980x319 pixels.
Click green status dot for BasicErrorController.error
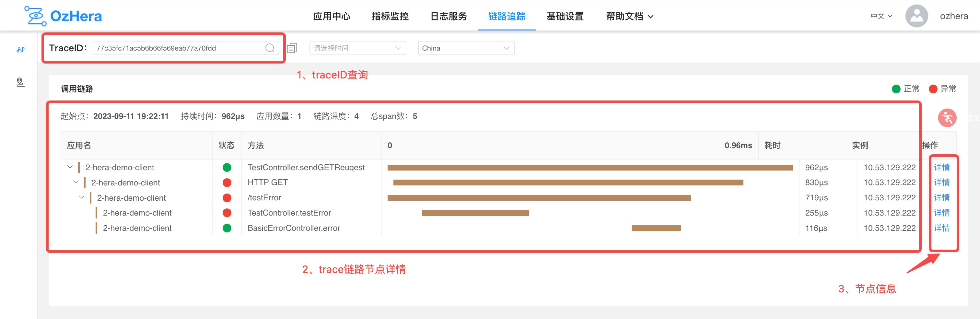pyautogui.click(x=227, y=228)
